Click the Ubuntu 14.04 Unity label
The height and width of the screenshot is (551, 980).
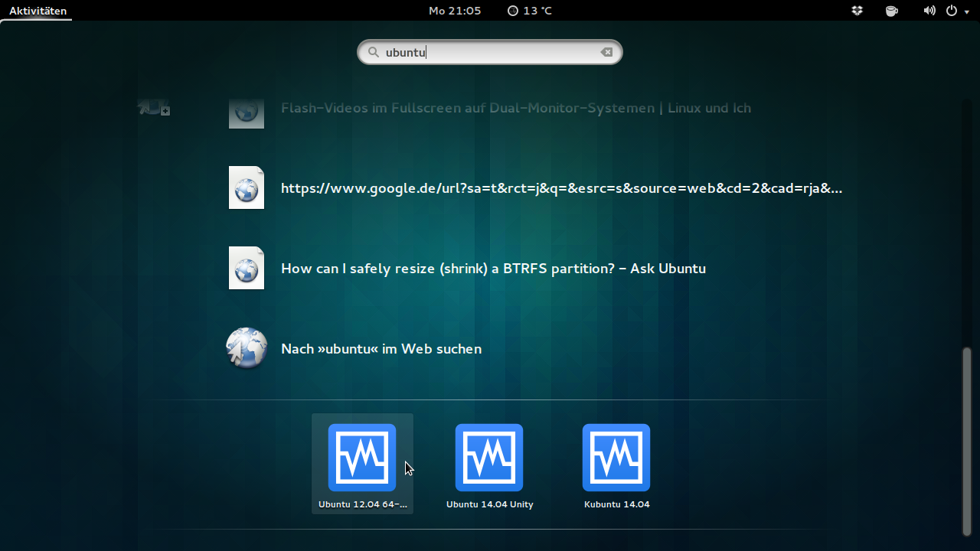[490, 504]
